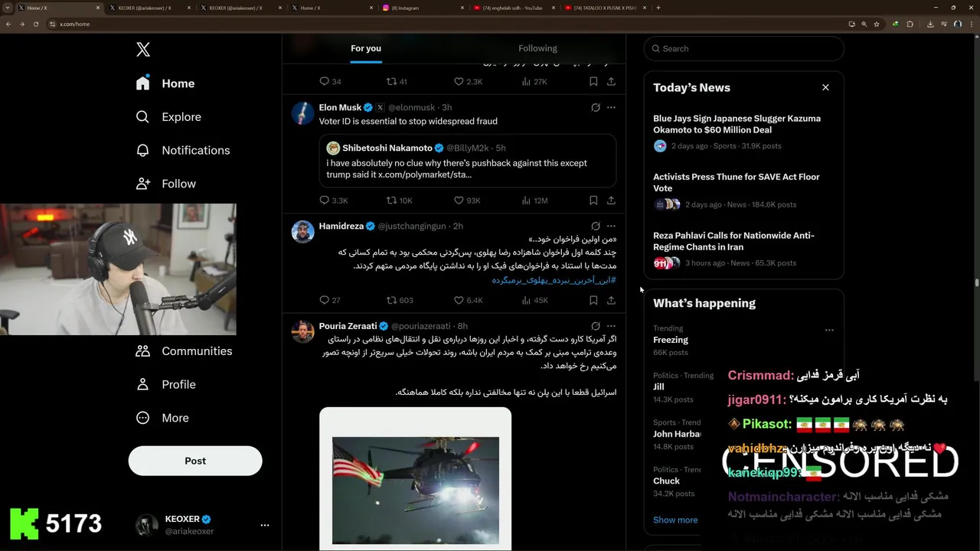Open Grok icon on Hamidreza's post
This screenshot has width=980, height=551.
(596, 227)
